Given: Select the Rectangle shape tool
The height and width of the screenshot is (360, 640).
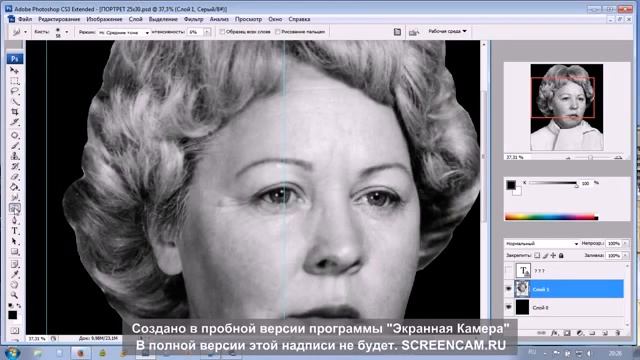Looking at the screenshot, I should click(14, 251).
